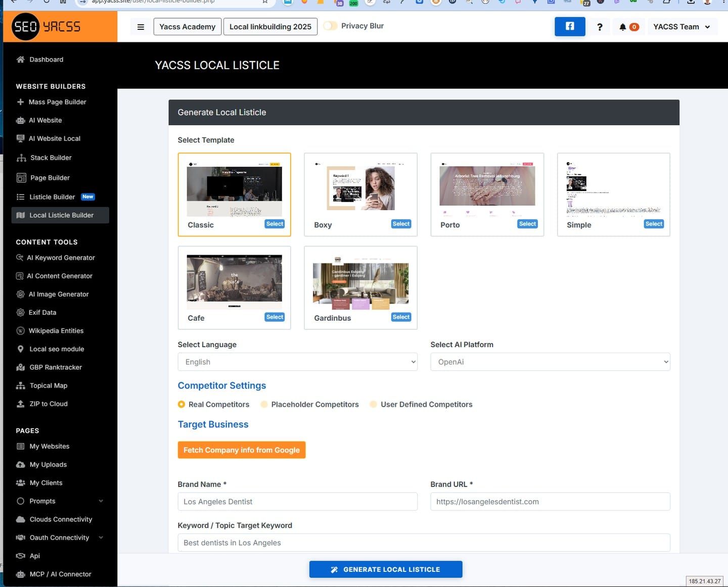728x587 pixels.
Task: Click the help question mark icon
Action: [x=600, y=27]
